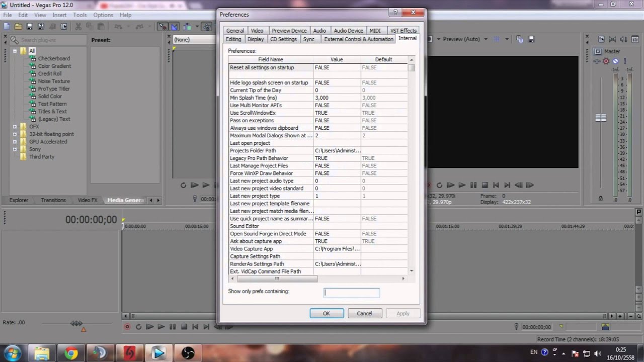This screenshot has width=644, height=362.
Task: Collapse the All folder in plug-in tree
Action: (15, 51)
